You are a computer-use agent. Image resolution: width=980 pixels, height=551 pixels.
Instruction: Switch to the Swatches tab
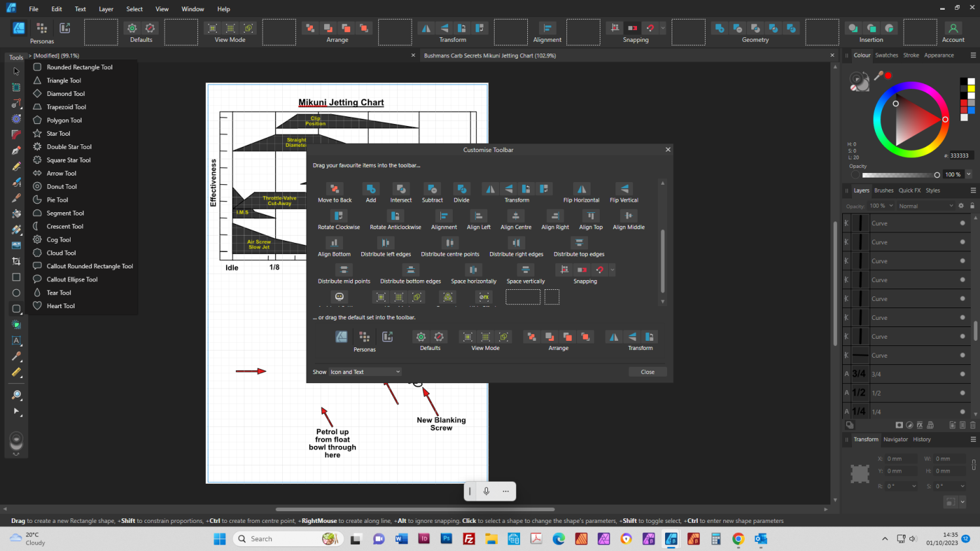pos(887,55)
